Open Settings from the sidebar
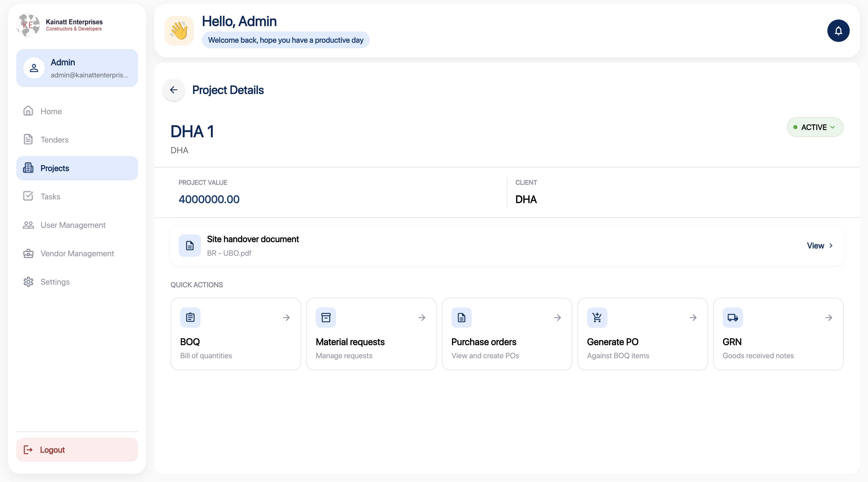This screenshot has width=868, height=482. 77,282
